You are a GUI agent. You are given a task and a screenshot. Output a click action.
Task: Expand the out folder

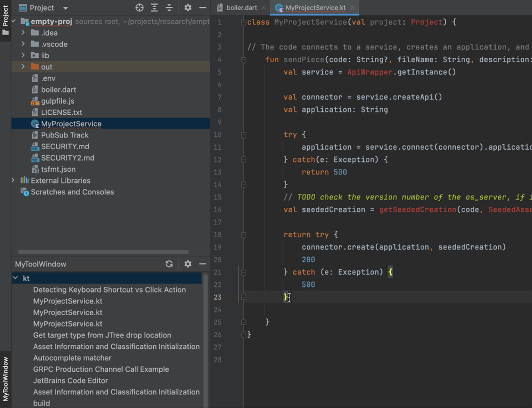(x=23, y=66)
